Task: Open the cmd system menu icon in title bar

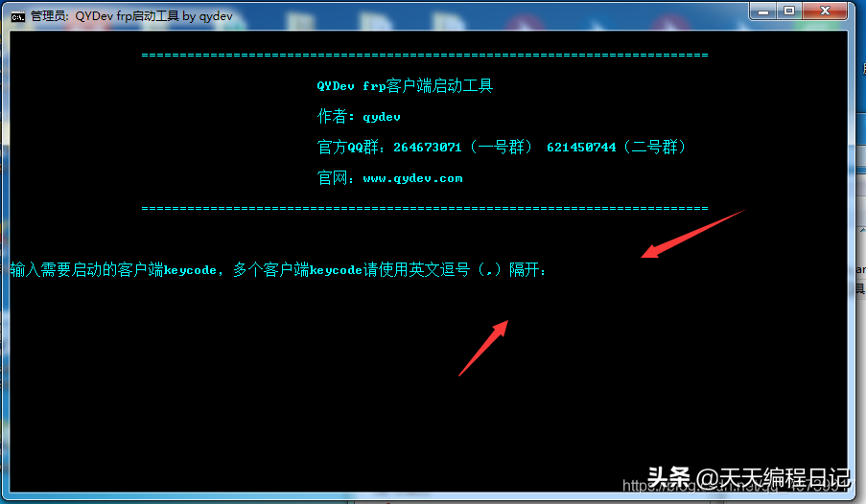Action: [x=17, y=16]
